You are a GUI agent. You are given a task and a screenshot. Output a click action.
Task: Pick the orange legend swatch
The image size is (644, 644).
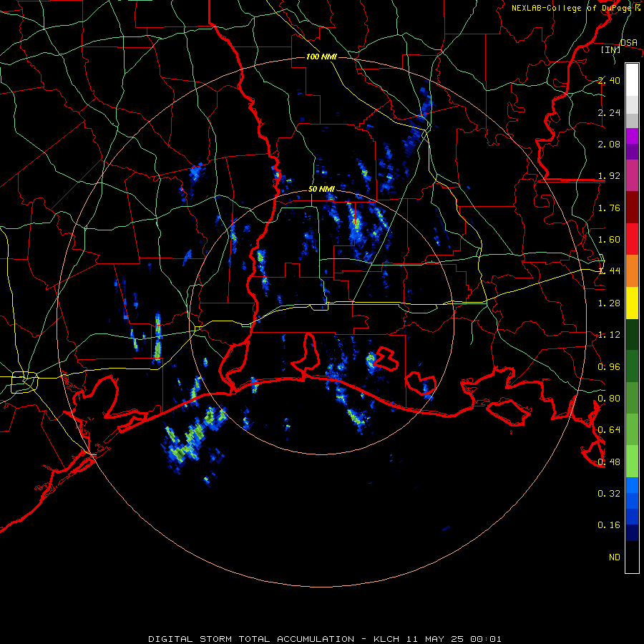632,271
